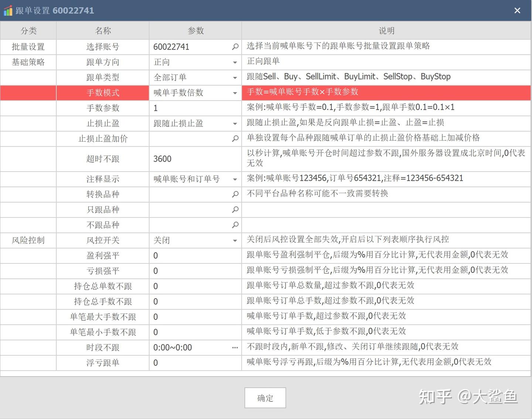Viewport: 532px width, 419px height.
Task: Click 不跟品种 search icon
Action: 235,225
